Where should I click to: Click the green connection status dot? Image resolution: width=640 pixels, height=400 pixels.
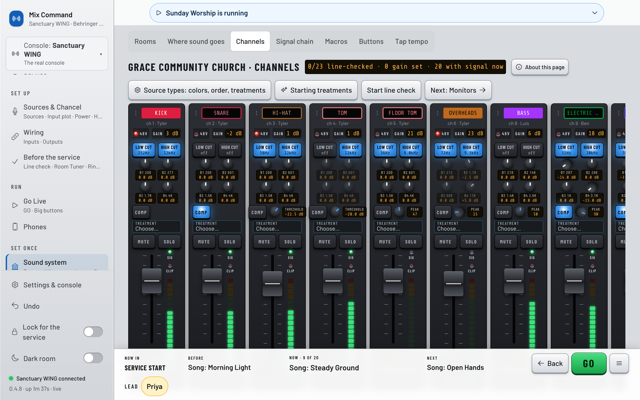click(x=11, y=378)
